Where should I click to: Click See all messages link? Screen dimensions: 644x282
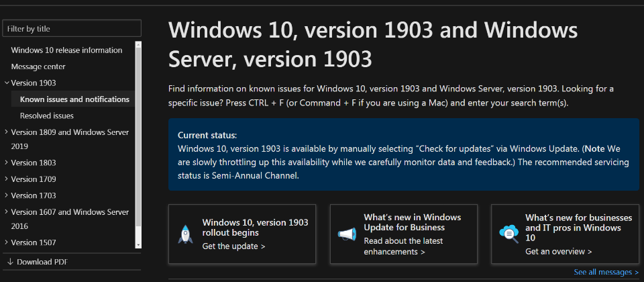606,272
